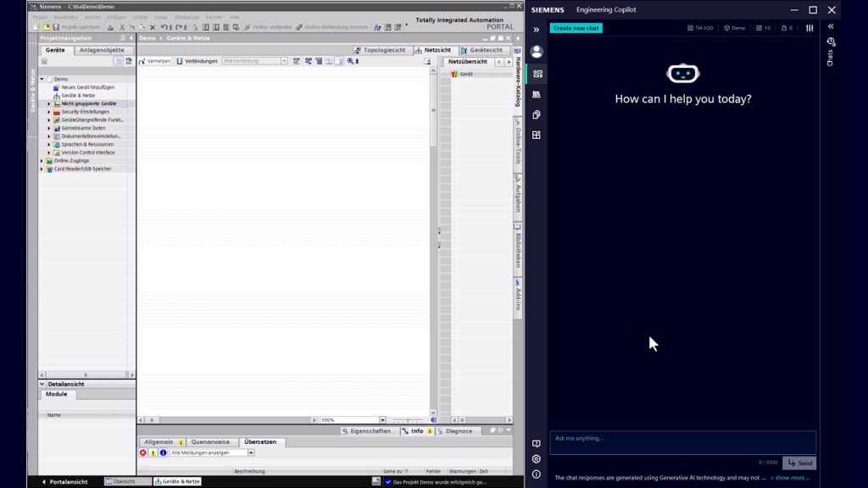
Task: Toggle the Vernetzen network mode button
Action: click(x=154, y=61)
